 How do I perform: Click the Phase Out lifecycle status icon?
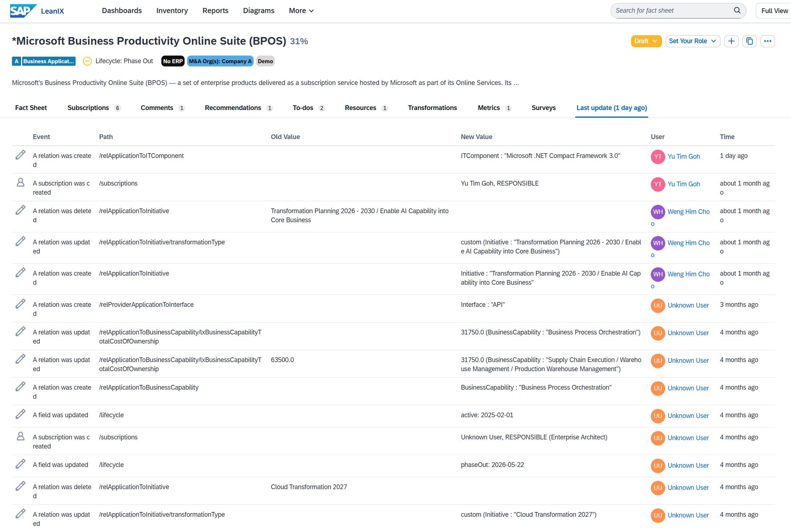(87, 61)
